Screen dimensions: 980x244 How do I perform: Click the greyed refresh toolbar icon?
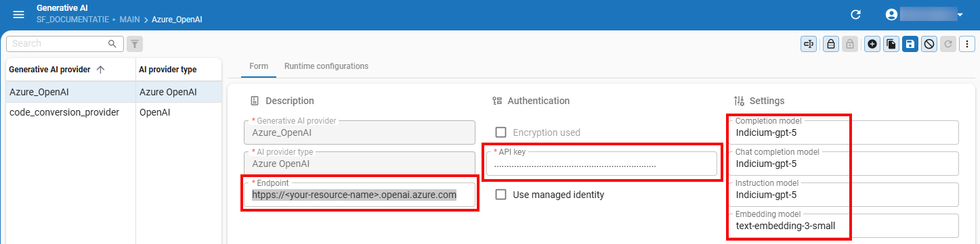point(948,44)
